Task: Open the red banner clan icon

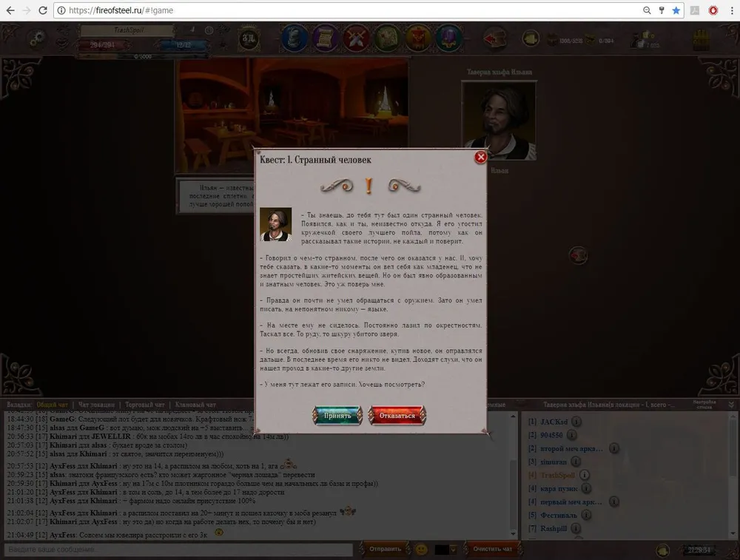Action: click(x=417, y=38)
